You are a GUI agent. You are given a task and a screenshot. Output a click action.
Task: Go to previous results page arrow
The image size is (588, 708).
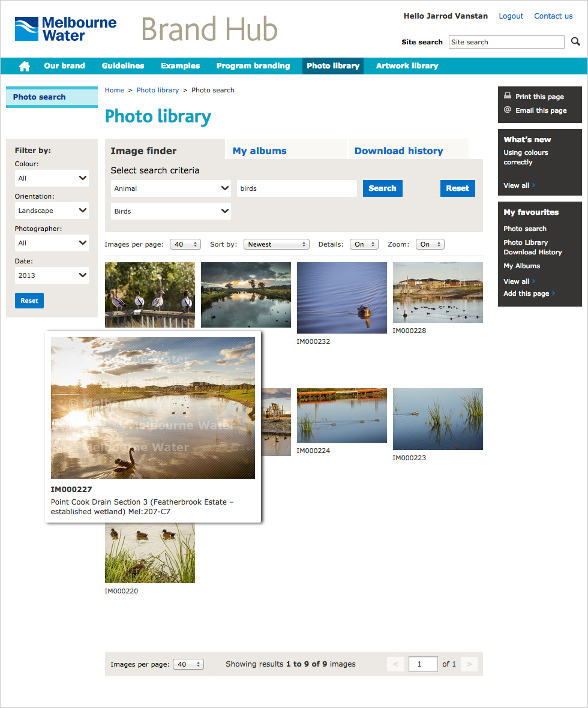tap(395, 664)
